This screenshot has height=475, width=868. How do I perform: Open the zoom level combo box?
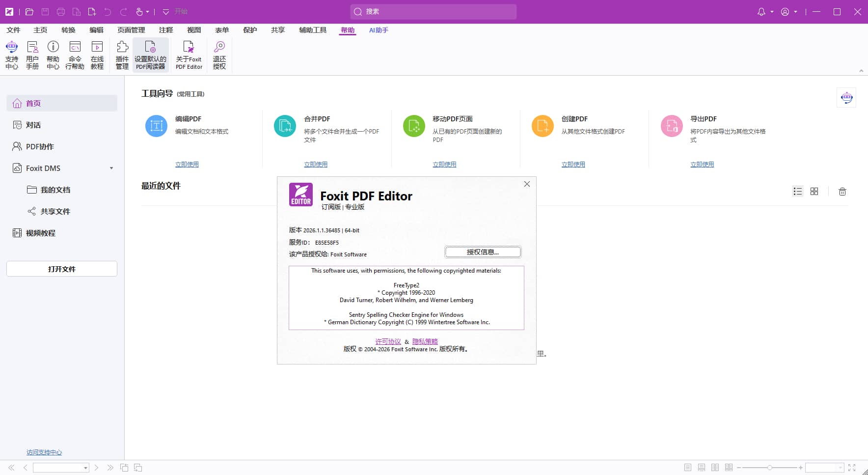[825, 468]
